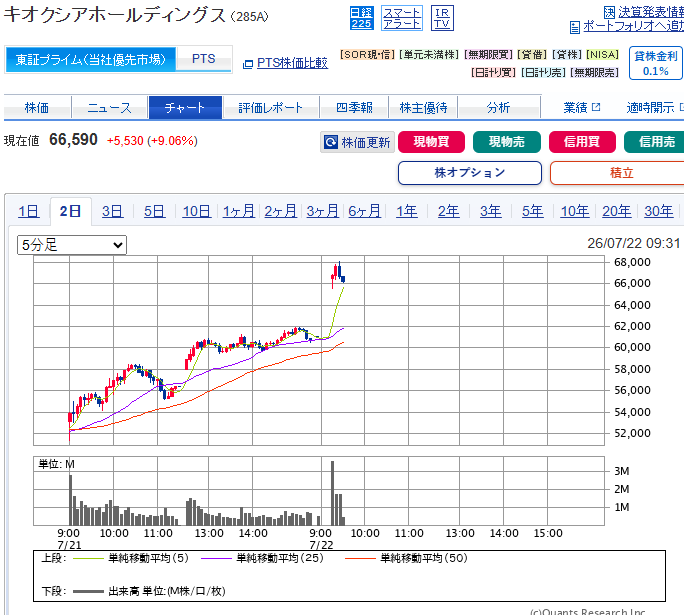Click the external link icon beside 業績
684x615 pixels.
(x=596, y=107)
